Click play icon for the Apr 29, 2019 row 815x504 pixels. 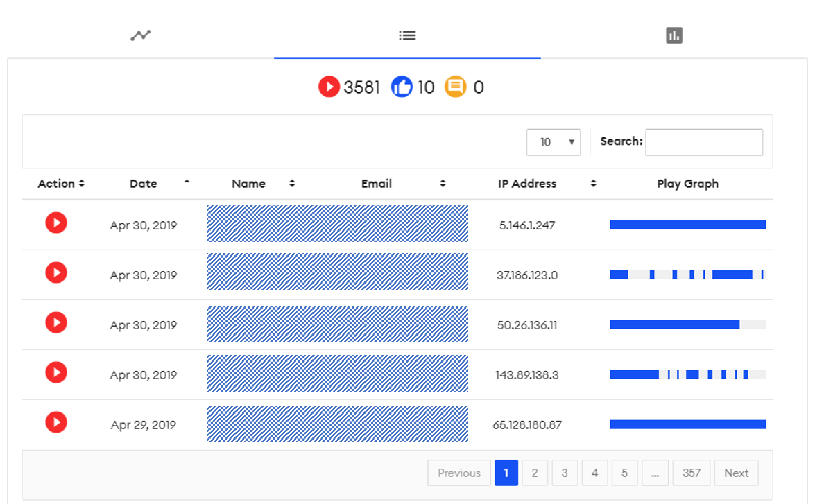[x=56, y=422]
